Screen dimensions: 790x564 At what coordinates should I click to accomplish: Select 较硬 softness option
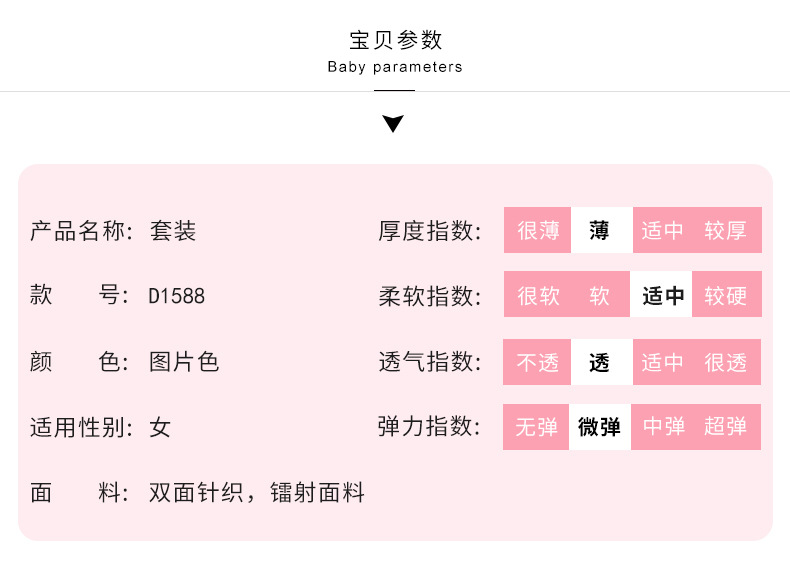pyautogui.click(x=726, y=296)
